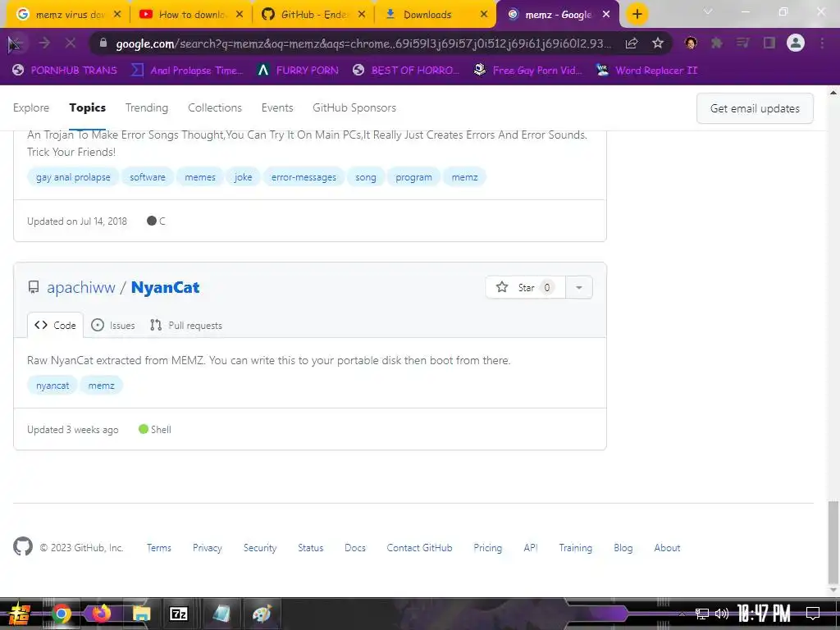Open the Events navigation item
840x630 pixels.
point(277,107)
